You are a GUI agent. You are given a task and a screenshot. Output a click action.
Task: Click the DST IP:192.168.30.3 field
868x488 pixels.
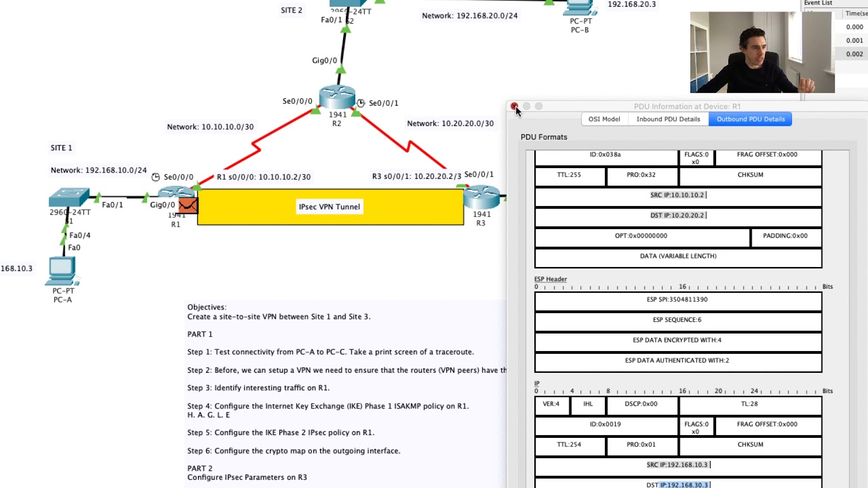coord(678,483)
